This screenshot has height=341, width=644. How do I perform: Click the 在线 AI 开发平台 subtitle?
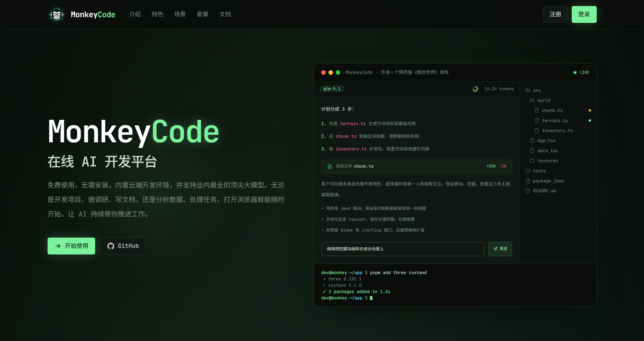pos(102,162)
